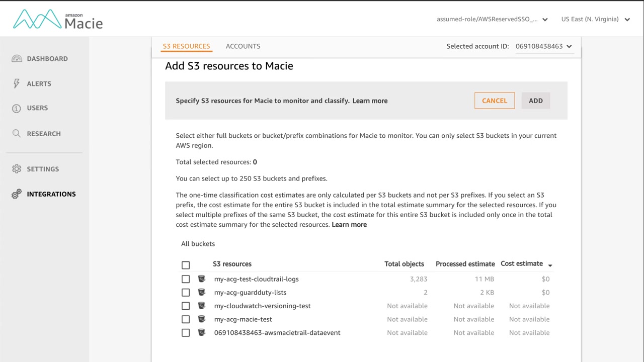Switch to the Accounts tab
Image resolution: width=644 pixels, height=362 pixels.
click(x=243, y=46)
